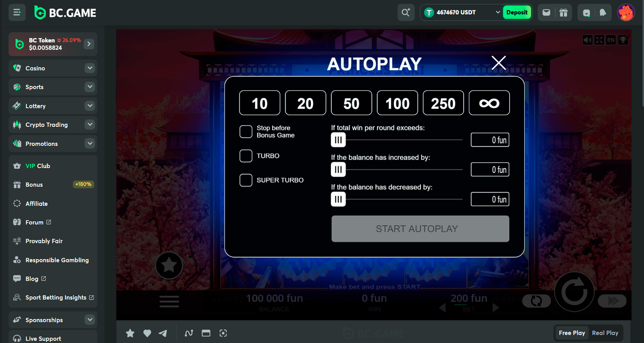Favorite the game with star icon
The image size is (644, 343).
click(130, 333)
